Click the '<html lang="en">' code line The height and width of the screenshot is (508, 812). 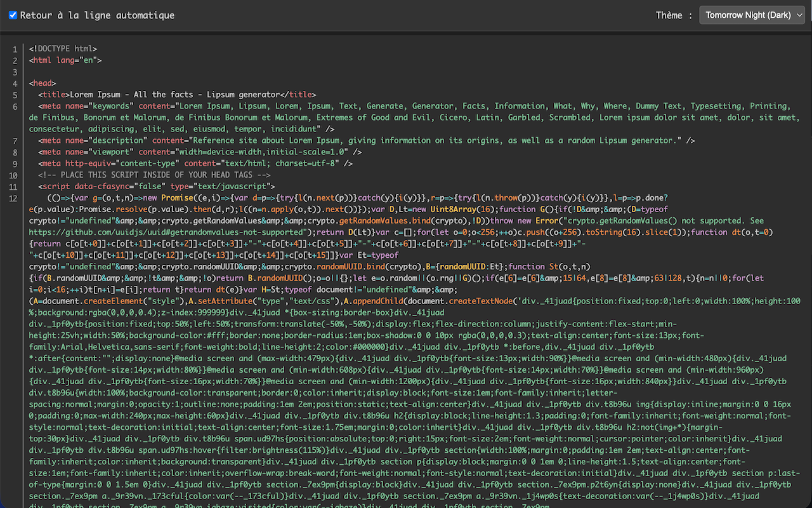click(x=65, y=60)
